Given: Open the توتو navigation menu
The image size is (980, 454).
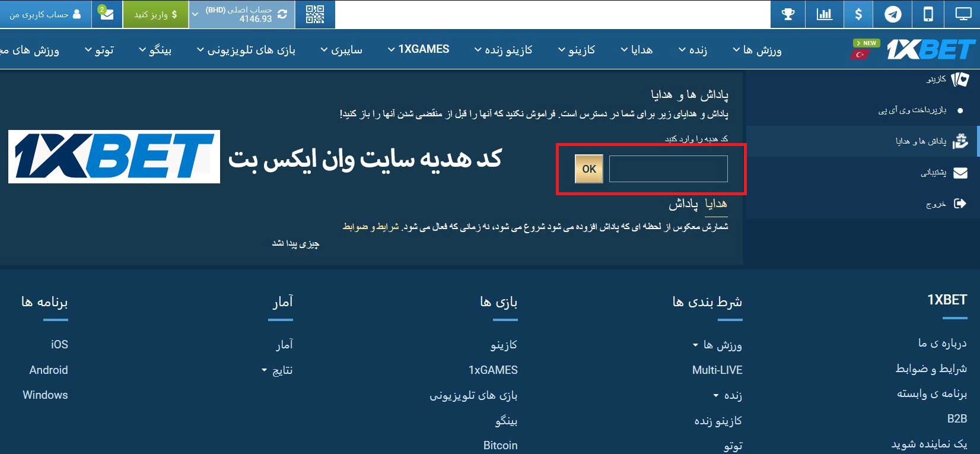Looking at the screenshot, I should point(99,50).
